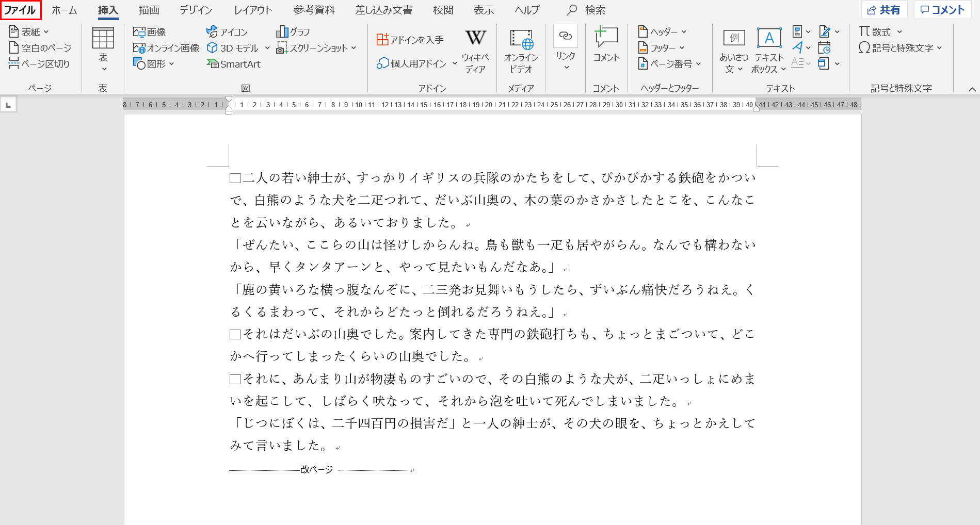Click the 共有 (share) button
Viewport: 980px width, 525px height.
point(883,10)
